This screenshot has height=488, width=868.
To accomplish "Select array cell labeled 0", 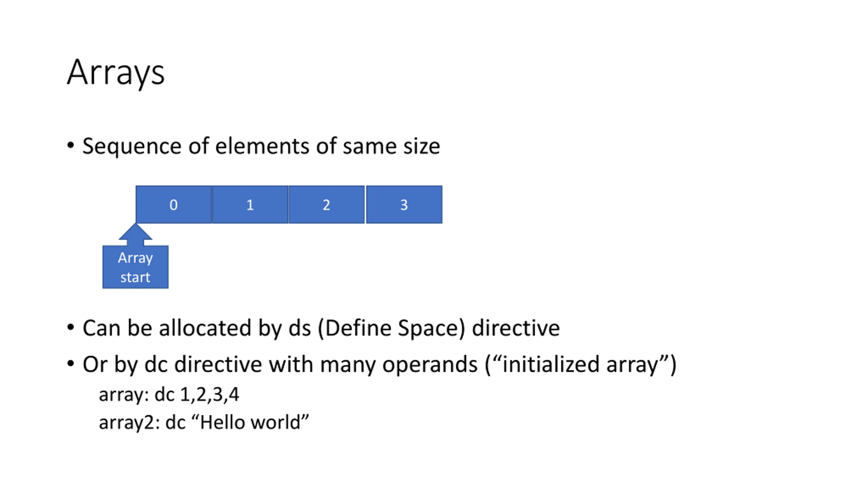I will coord(174,204).
